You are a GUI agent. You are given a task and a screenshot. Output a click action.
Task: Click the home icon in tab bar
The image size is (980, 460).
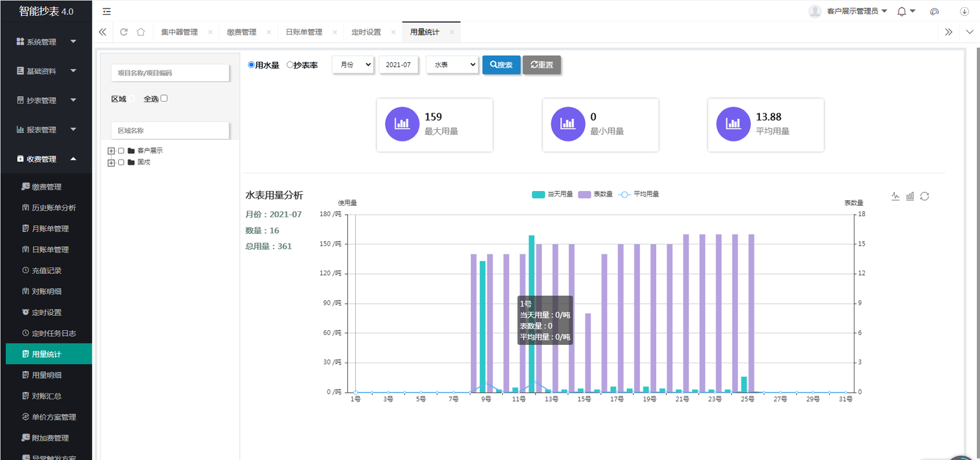pos(141,32)
